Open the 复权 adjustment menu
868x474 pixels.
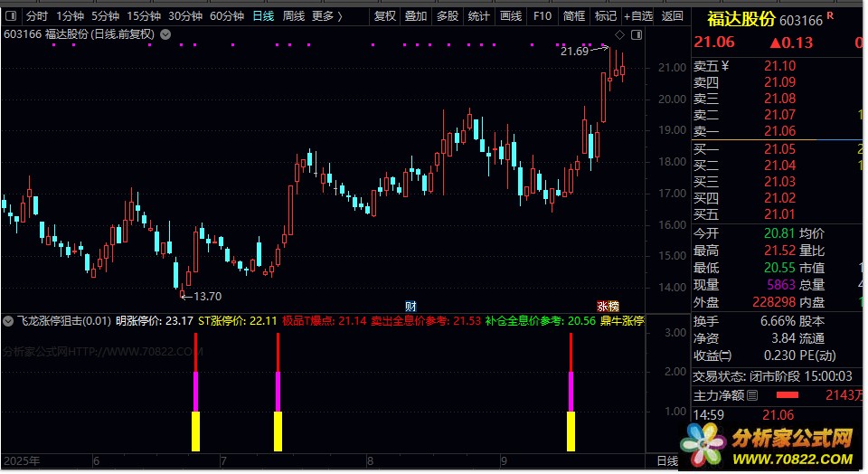385,16
